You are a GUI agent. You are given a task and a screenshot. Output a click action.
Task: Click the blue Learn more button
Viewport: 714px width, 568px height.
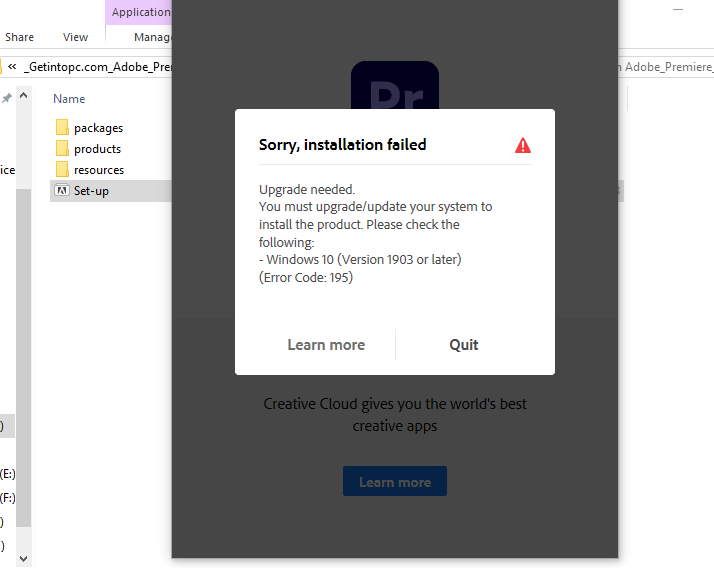coord(395,481)
